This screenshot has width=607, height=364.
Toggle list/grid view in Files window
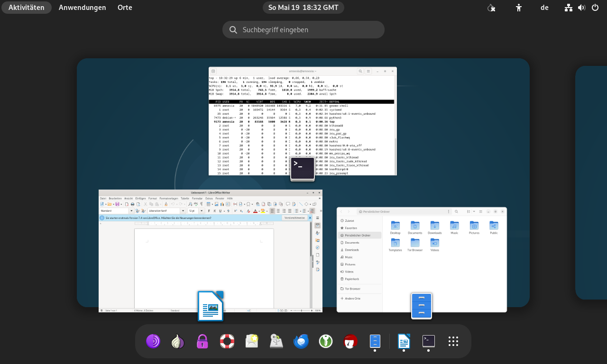pos(469,211)
